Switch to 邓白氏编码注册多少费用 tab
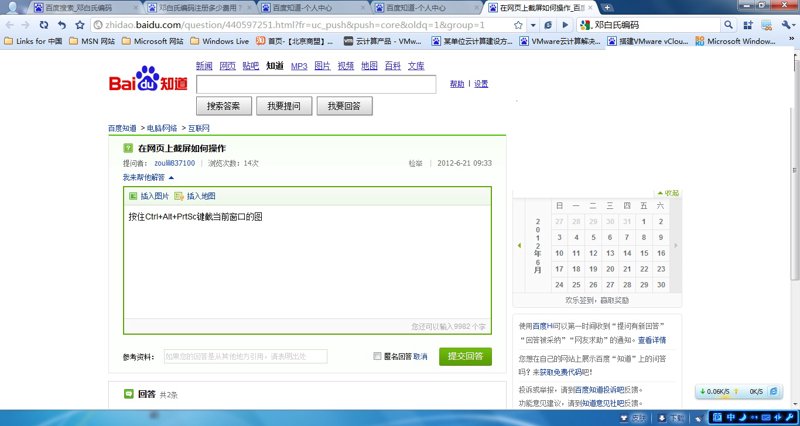The height and width of the screenshot is (426, 800). [x=200, y=8]
